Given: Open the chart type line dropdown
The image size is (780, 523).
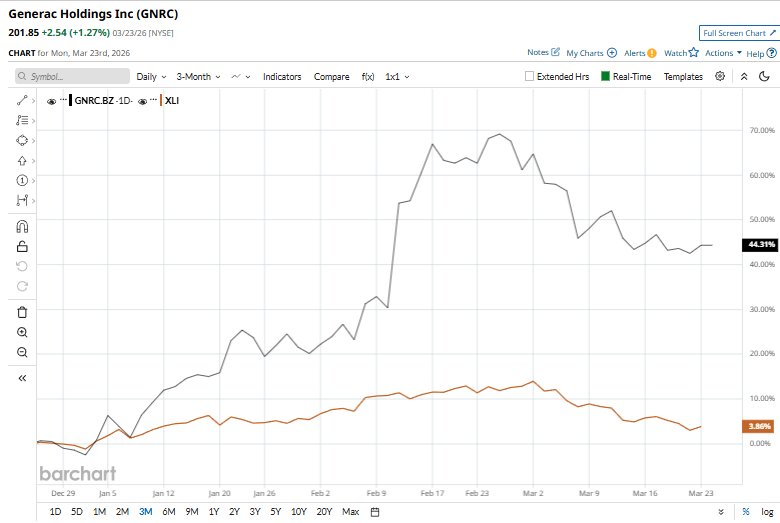Looking at the screenshot, I should [x=241, y=77].
